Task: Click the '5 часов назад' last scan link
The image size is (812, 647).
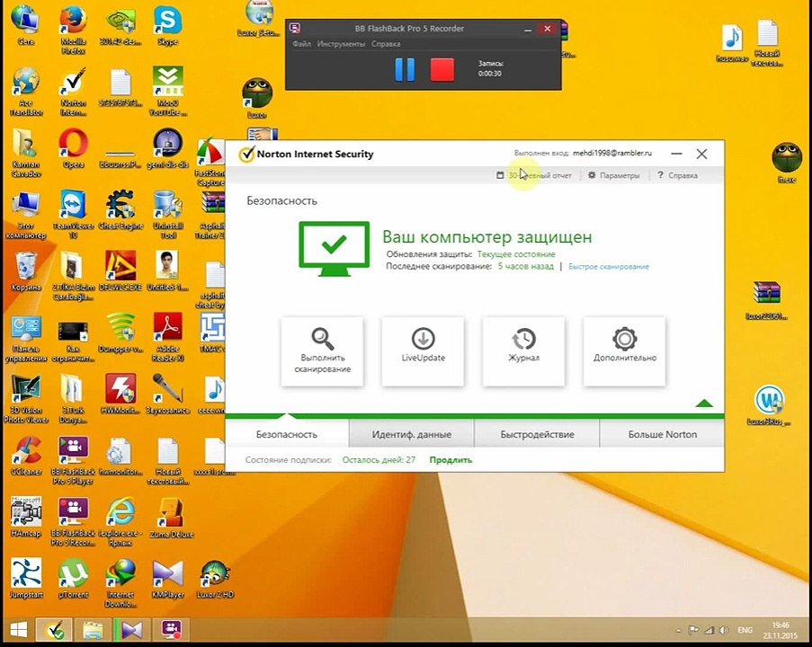Action: (x=526, y=266)
